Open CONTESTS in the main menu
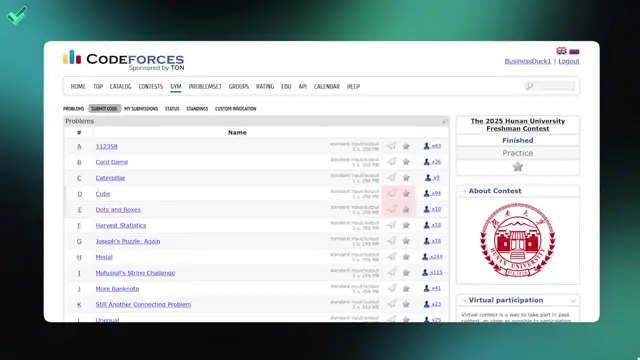 tap(151, 87)
